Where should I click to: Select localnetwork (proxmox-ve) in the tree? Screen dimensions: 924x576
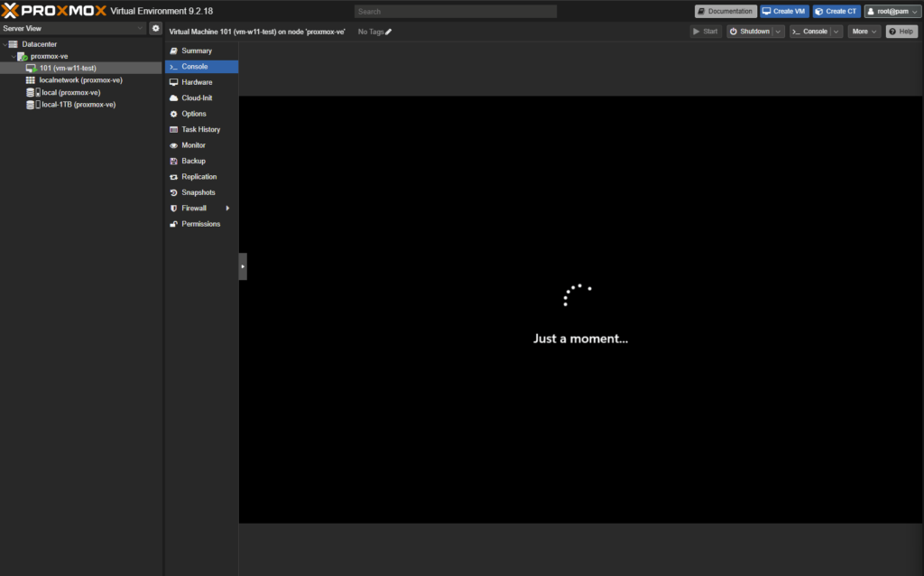[x=80, y=80]
